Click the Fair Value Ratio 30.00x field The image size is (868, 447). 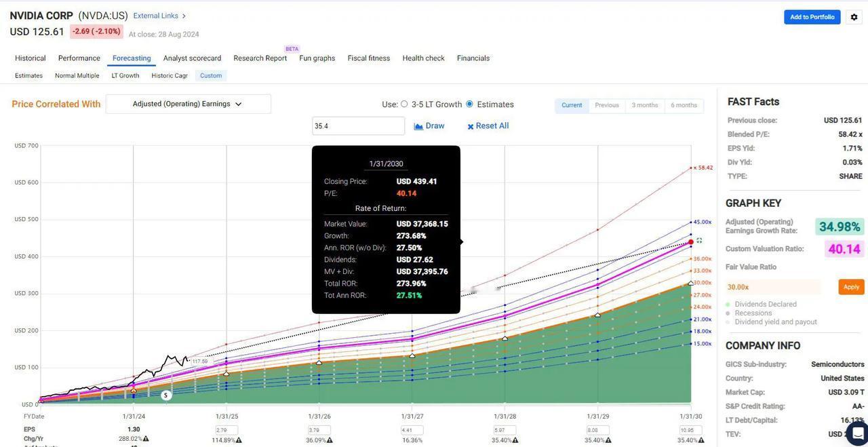pyautogui.click(x=773, y=287)
